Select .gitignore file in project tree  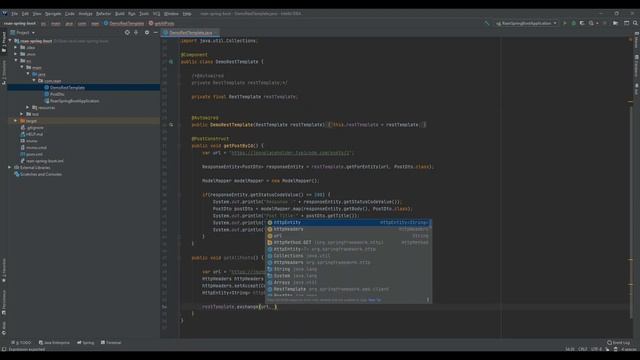point(35,127)
